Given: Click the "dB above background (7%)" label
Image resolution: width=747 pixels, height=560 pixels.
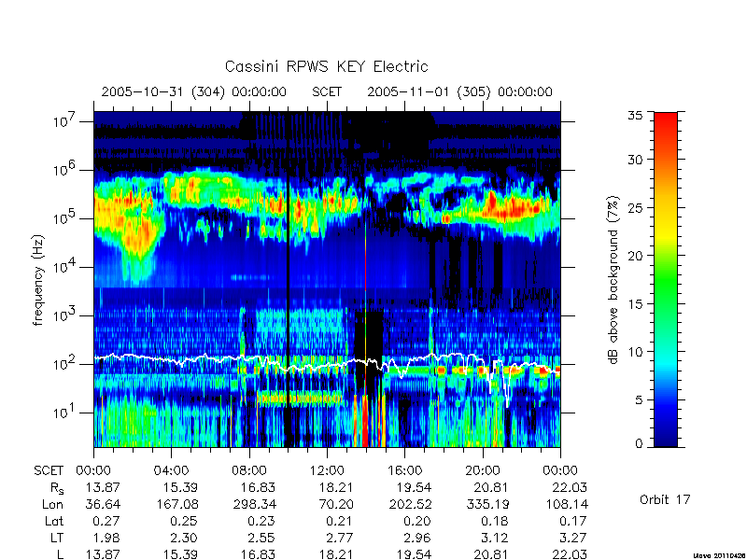Looking at the screenshot, I should tap(613, 280).
